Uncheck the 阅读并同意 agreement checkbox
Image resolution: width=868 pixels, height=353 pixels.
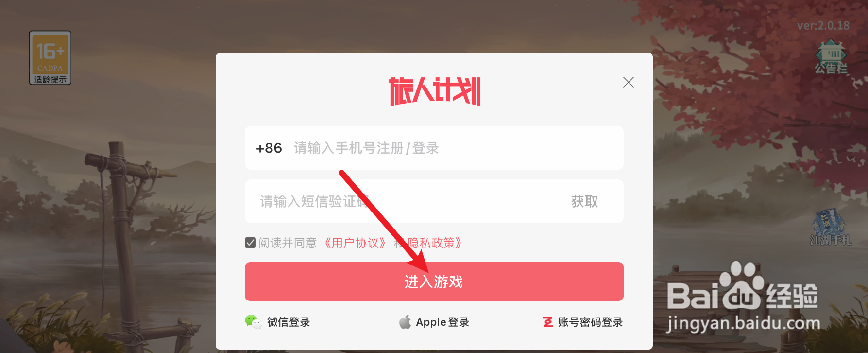[x=250, y=242]
